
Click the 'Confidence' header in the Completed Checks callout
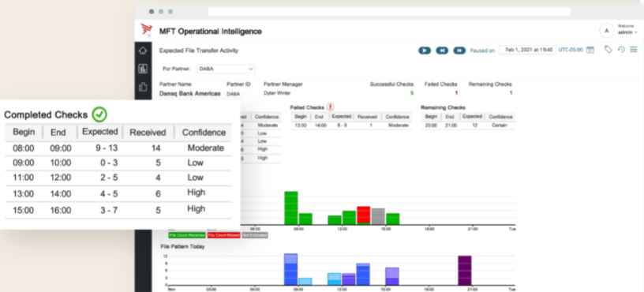click(x=204, y=133)
